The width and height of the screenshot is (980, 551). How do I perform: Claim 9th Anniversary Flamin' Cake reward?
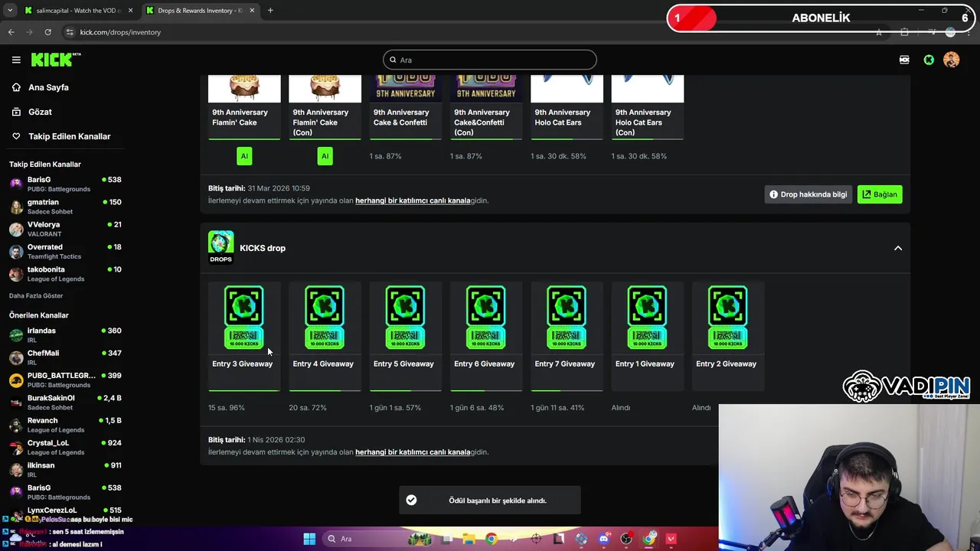click(x=244, y=156)
